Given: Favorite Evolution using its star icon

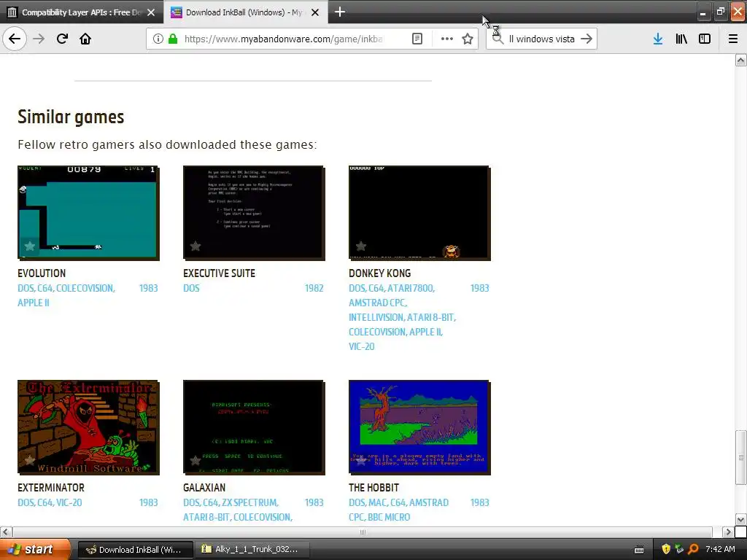Looking at the screenshot, I should tap(29, 246).
